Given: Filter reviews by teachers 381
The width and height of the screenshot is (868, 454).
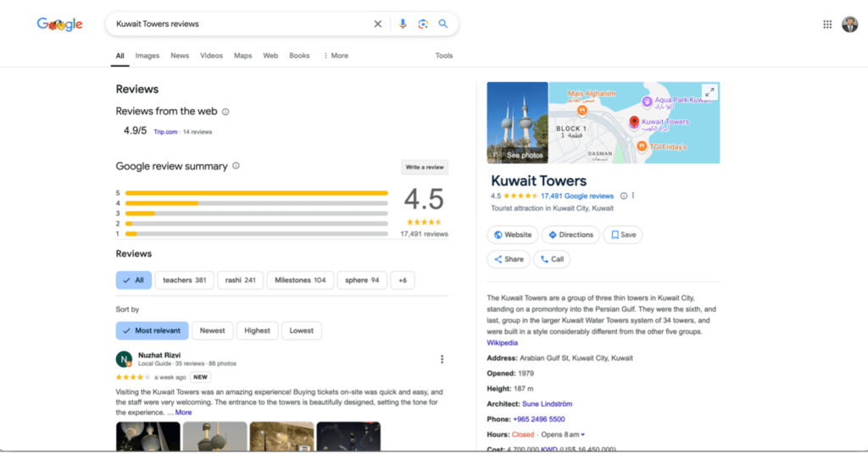Looking at the screenshot, I should pyautogui.click(x=184, y=280).
